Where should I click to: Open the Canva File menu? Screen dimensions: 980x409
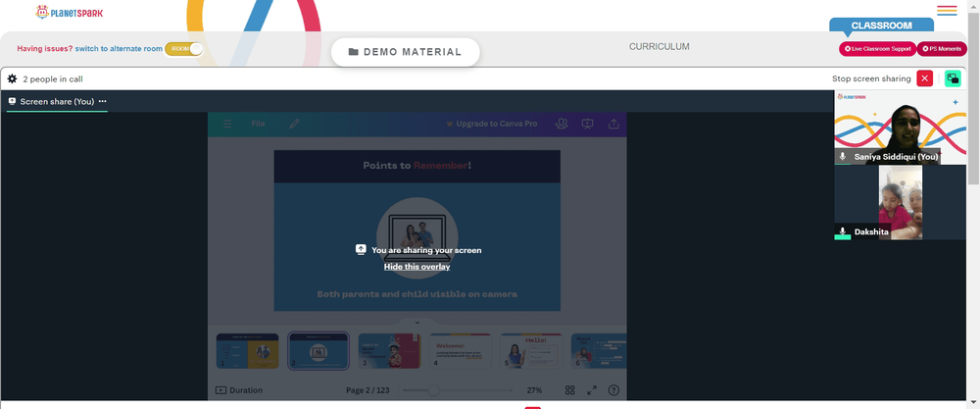258,124
